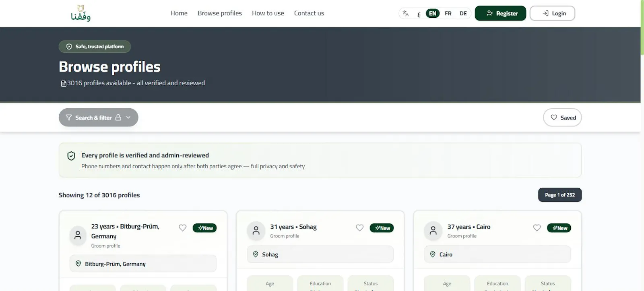This screenshot has width=644, height=291.
Task: Click the Age label on the Sohag card
Action: [x=270, y=284]
